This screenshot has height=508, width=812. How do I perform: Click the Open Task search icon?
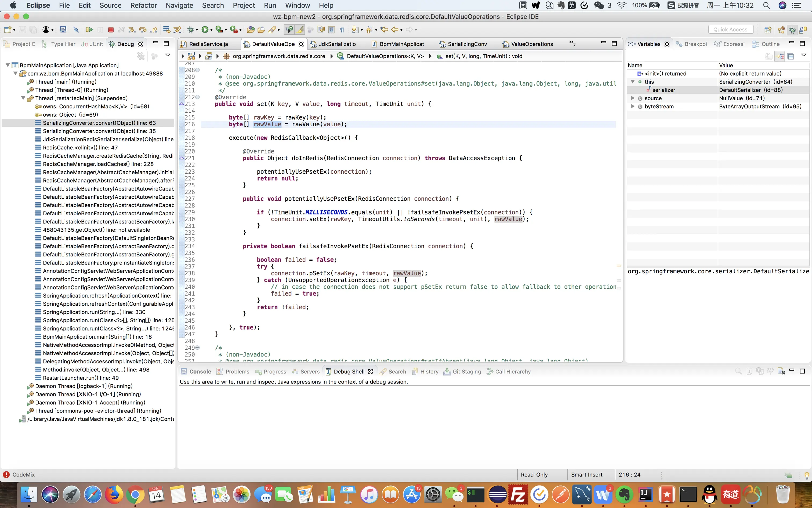pos(261,30)
